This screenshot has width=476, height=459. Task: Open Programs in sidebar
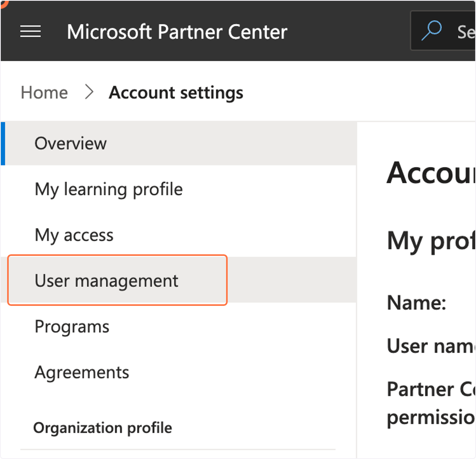click(178, 326)
